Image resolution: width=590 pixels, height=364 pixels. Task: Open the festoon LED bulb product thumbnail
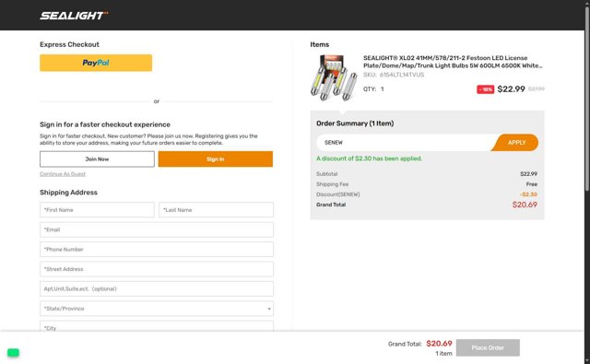[334, 77]
